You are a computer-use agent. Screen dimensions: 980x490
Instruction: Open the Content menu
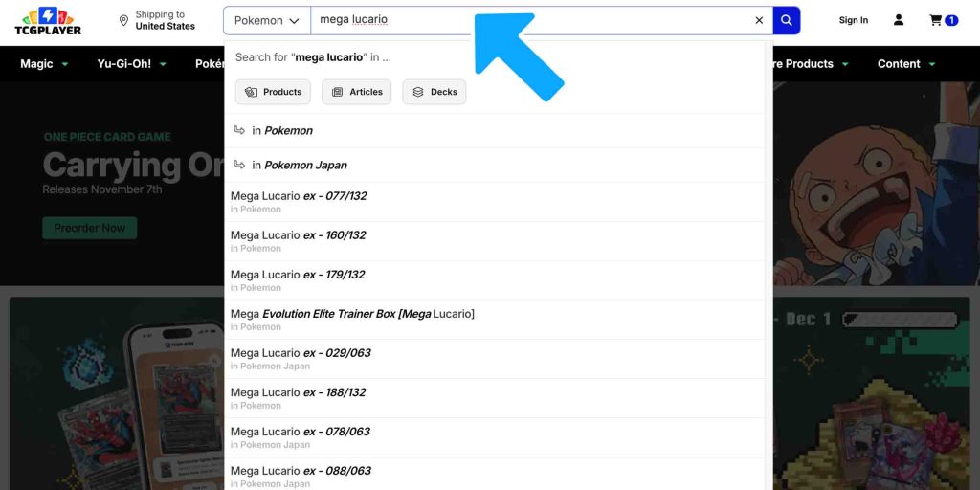click(905, 64)
